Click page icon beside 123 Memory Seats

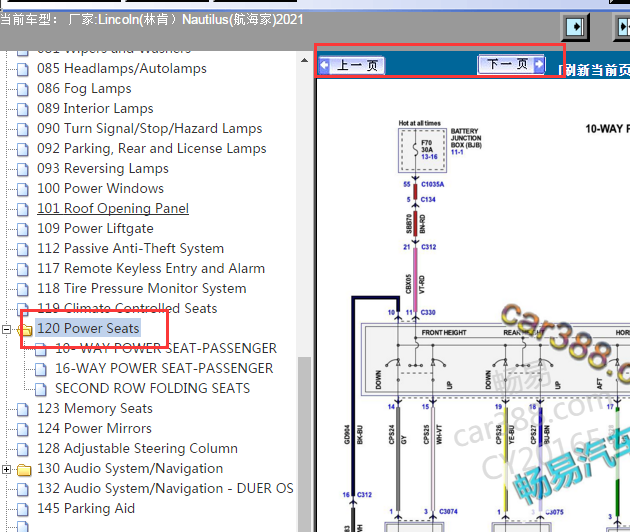23,409
